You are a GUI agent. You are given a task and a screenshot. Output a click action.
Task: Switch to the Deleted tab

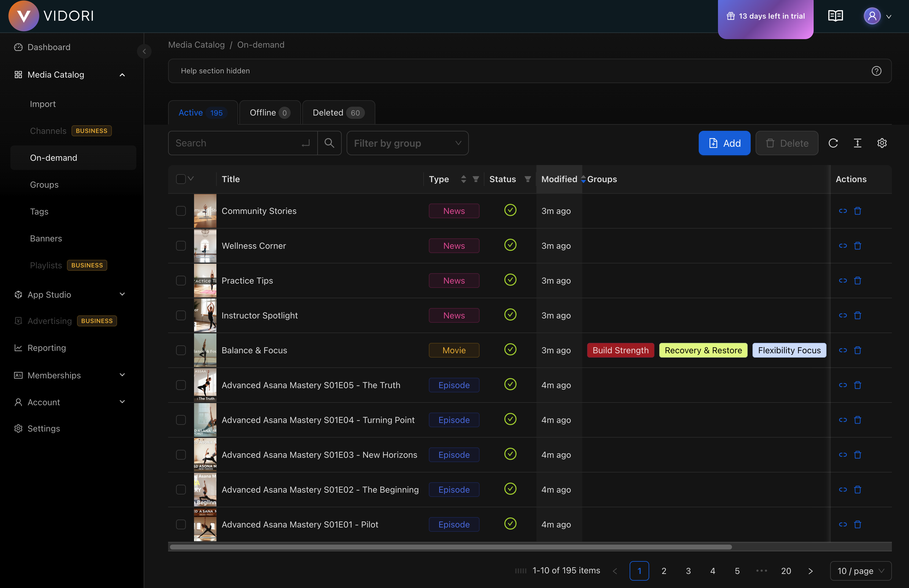click(x=338, y=112)
